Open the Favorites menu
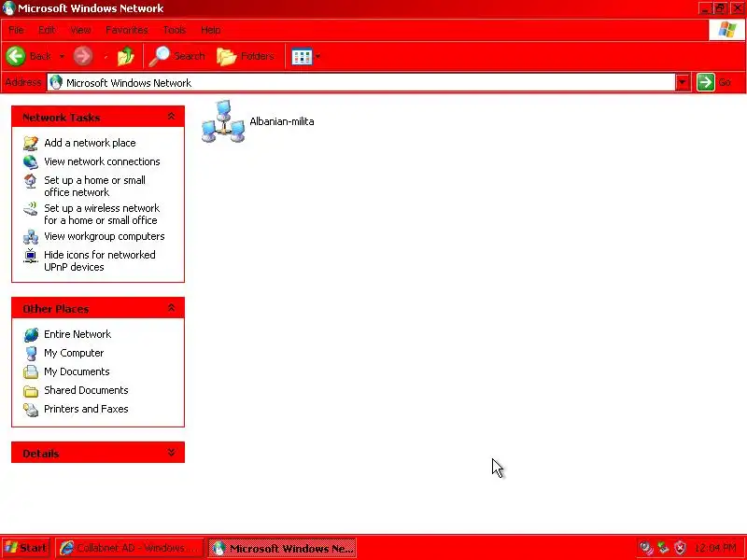The image size is (747, 560). pos(127,30)
